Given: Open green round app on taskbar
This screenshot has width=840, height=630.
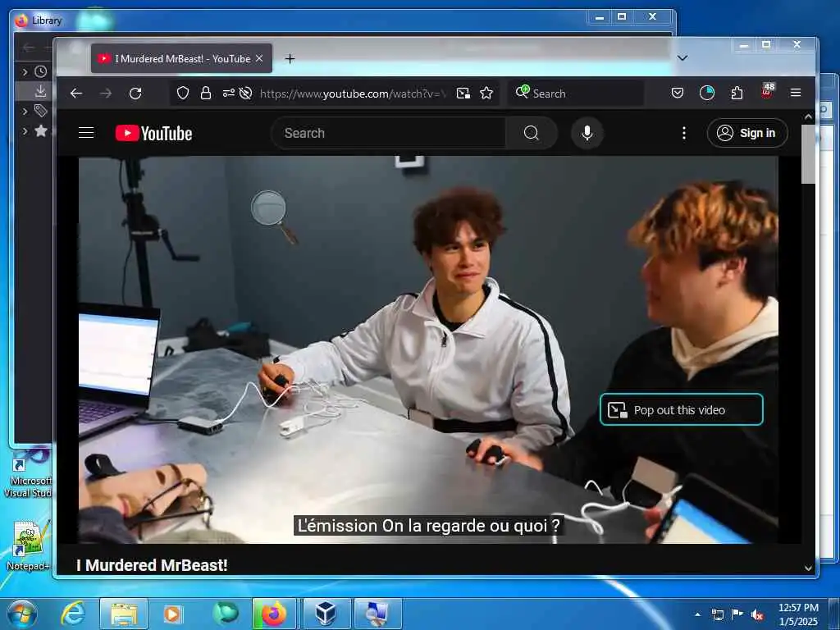Looking at the screenshot, I should click(225, 614).
